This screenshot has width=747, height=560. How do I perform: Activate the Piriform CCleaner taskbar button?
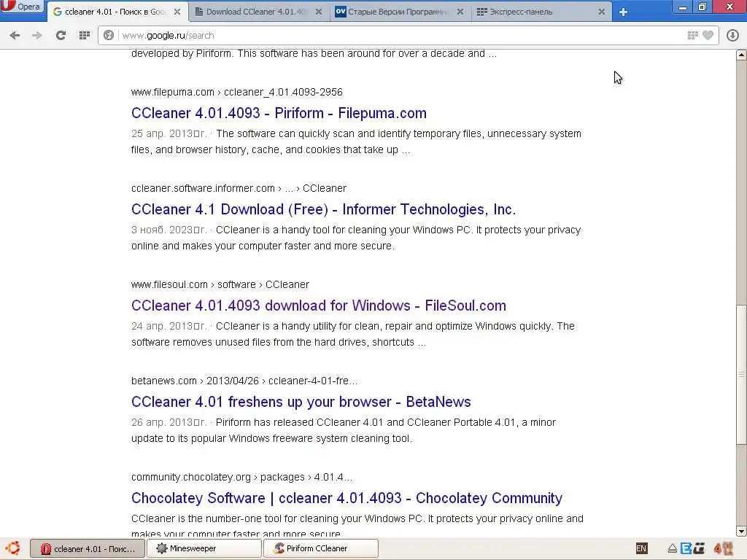pos(321,548)
